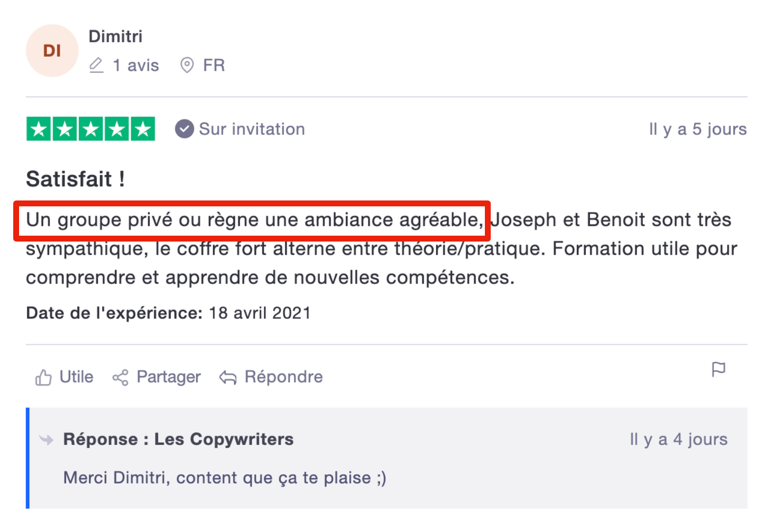
Task: Select the '1 avis' count text
Action: 136,65
